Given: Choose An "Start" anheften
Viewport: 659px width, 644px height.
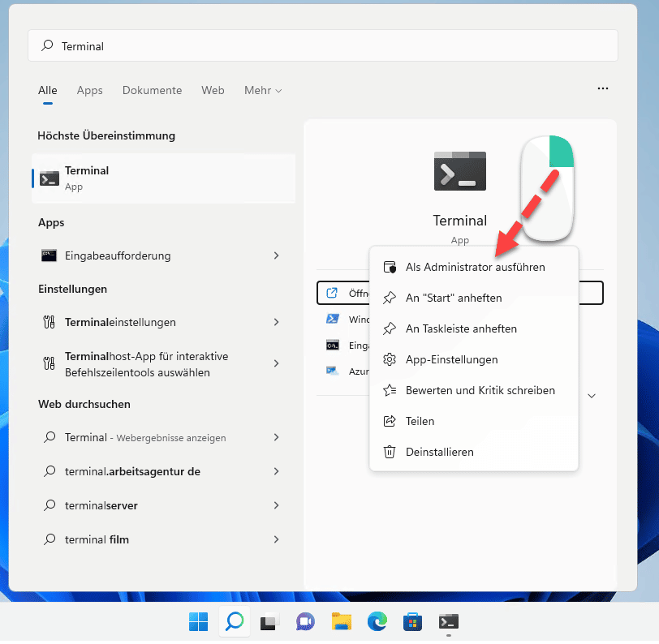Looking at the screenshot, I should [474, 298].
